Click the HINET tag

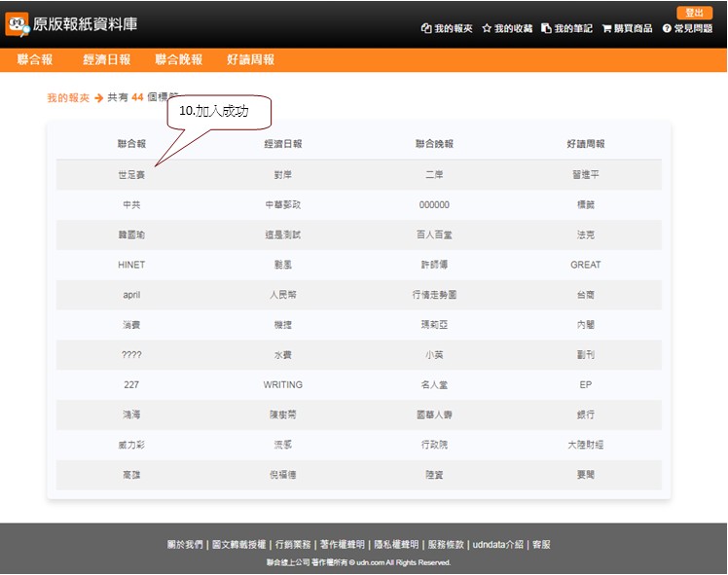(131, 265)
